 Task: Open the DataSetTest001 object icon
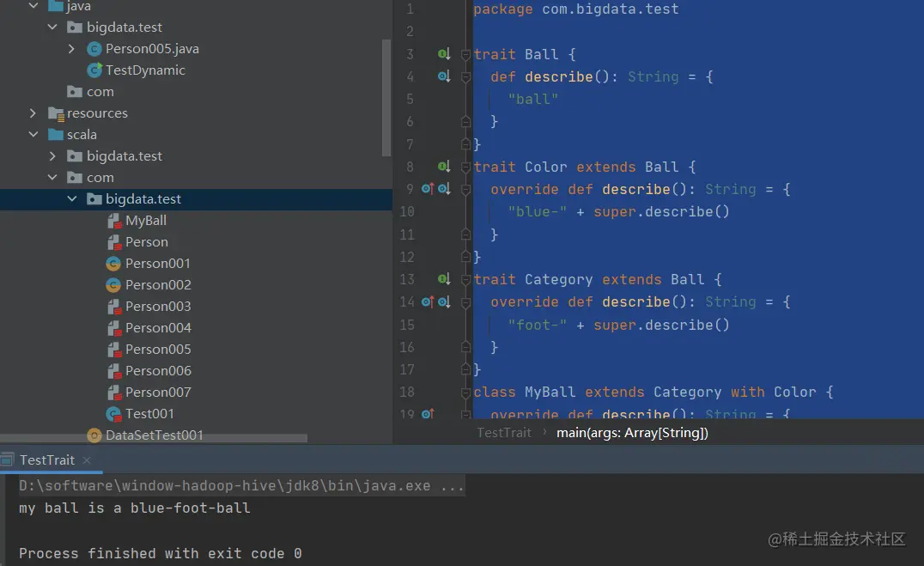pos(94,435)
